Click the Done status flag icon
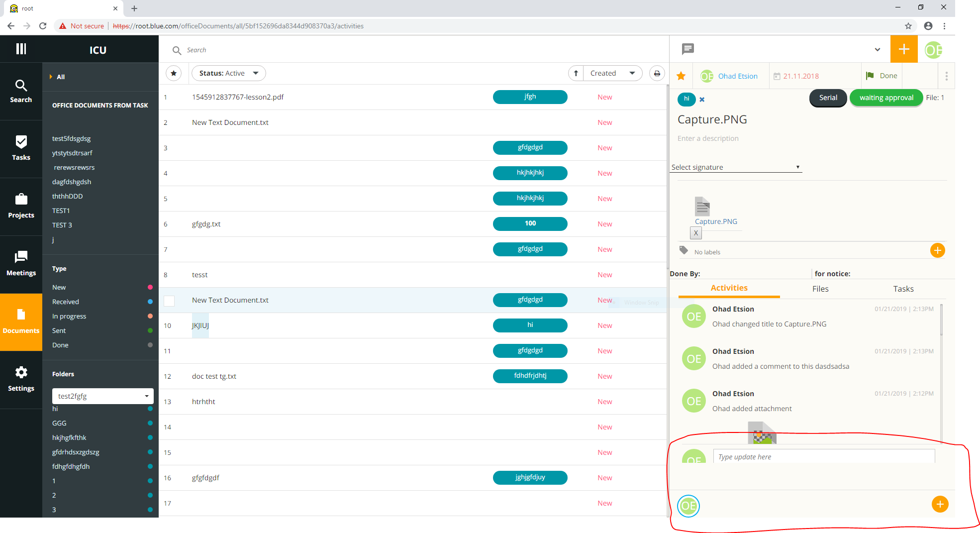Image resolution: width=980 pixels, height=533 pixels. pos(870,76)
